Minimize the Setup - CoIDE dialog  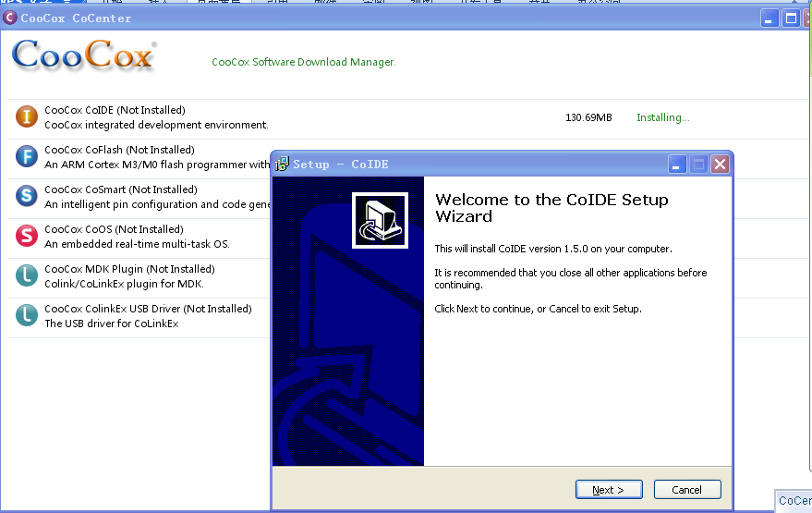pos(679,165)
